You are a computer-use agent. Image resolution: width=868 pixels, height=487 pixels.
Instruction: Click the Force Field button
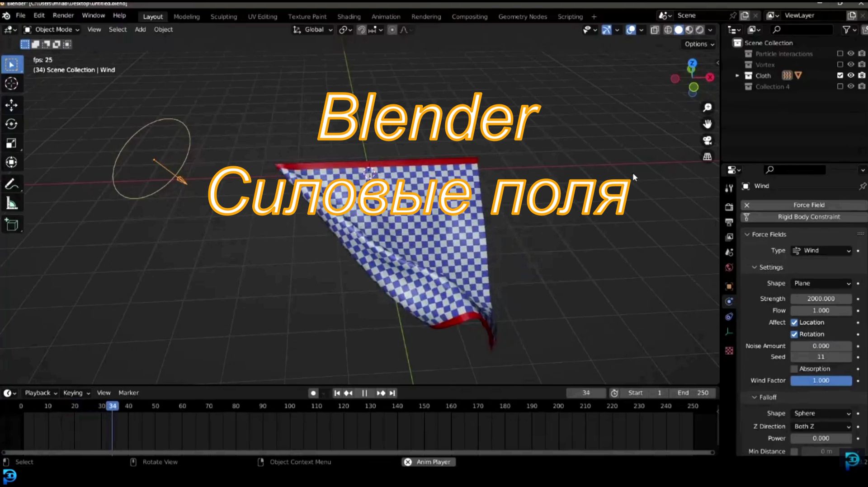click(804, 205)
